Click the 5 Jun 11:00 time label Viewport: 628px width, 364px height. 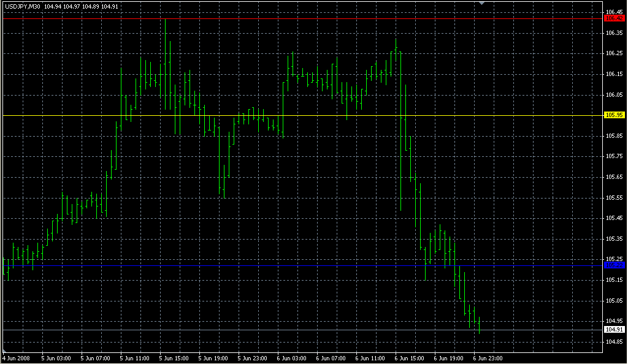[135, 358]
